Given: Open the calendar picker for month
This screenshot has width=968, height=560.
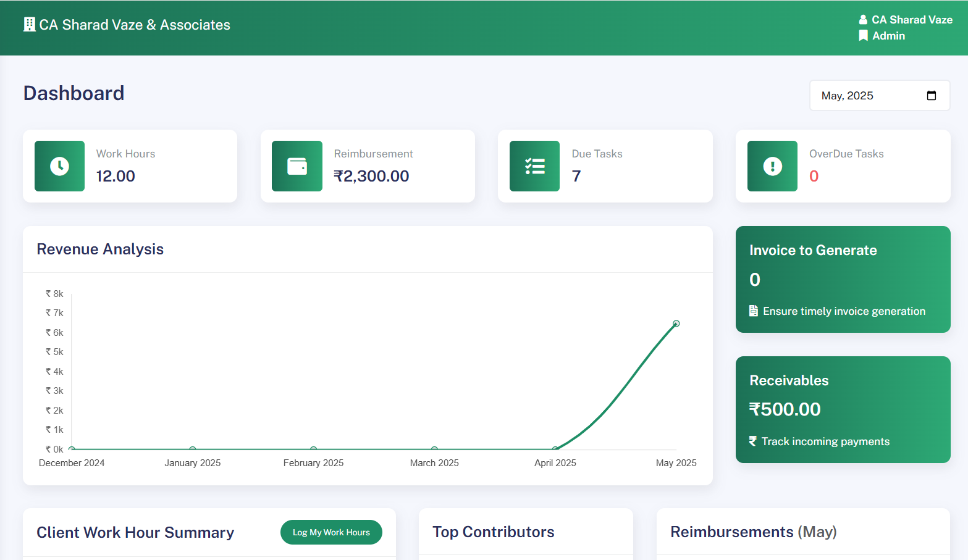Looking at the screenshot, I should coord(932,96).
